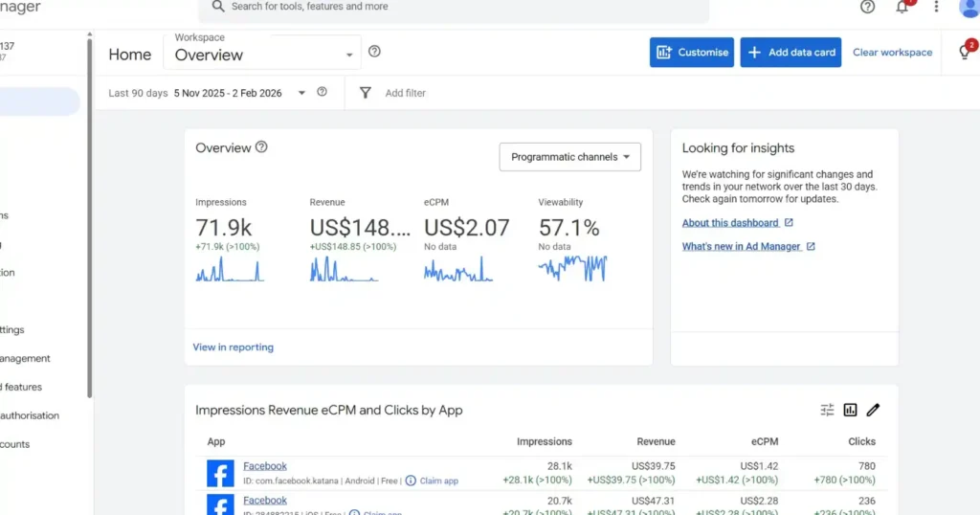
Task: Edit the Impressions by App card
Action: (x=873, y=410)
